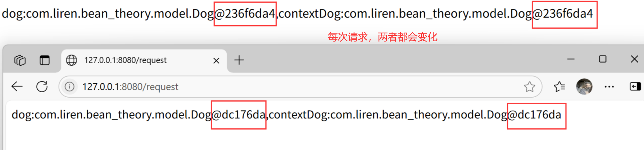Maximize the browser window

603,59
